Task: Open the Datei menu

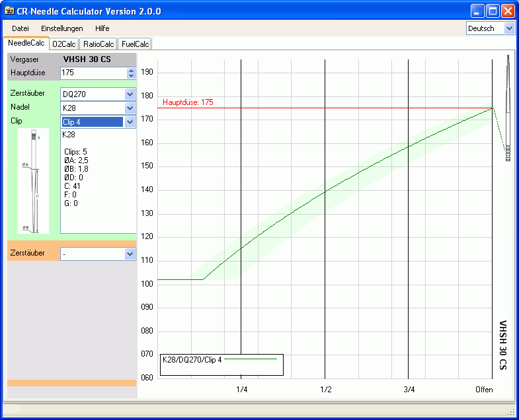Action: [20, 28]
